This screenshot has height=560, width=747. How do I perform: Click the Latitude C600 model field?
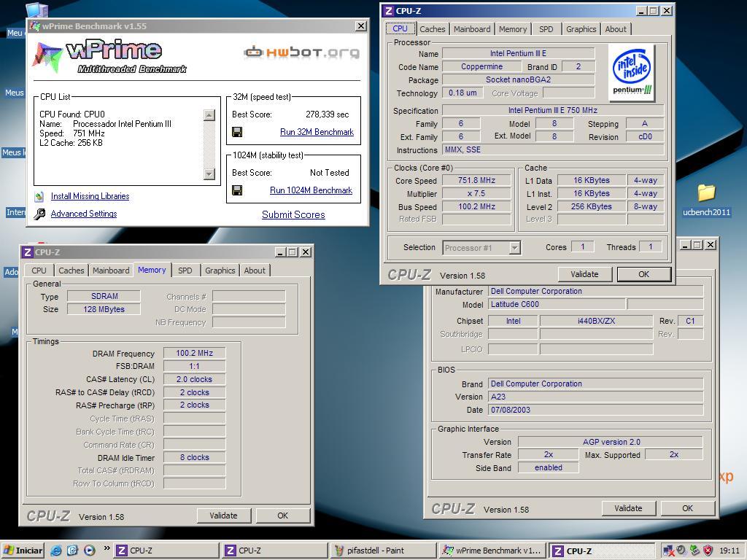pyautogui.click(x=557, y=304)
